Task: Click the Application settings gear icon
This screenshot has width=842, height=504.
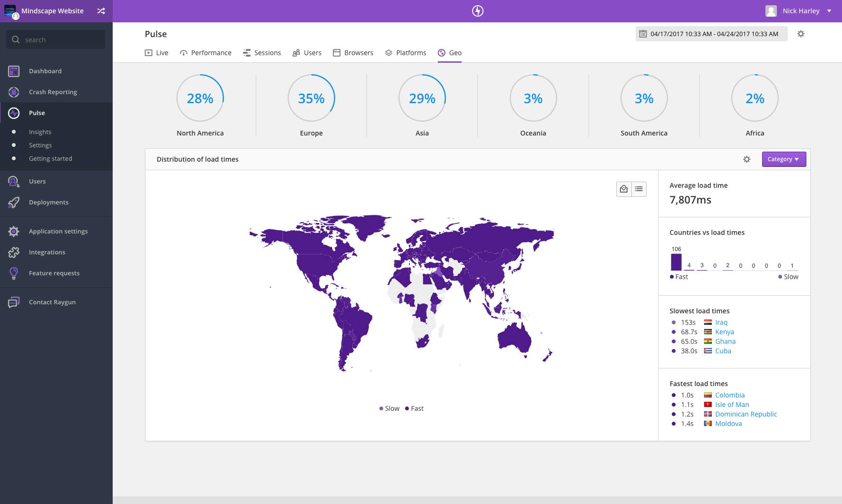Action: 14,232
